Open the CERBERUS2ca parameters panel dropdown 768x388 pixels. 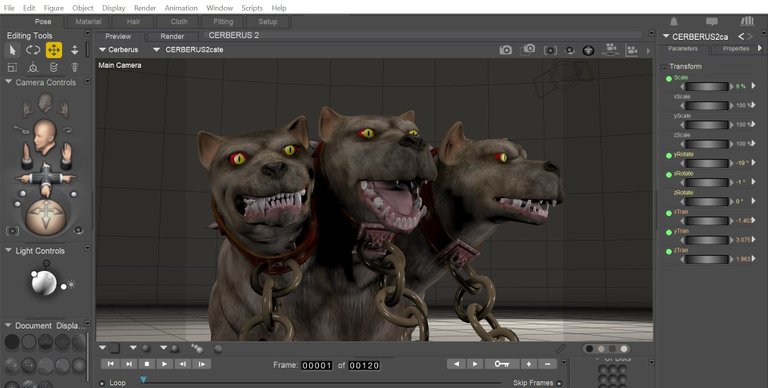tap(666, 36)
